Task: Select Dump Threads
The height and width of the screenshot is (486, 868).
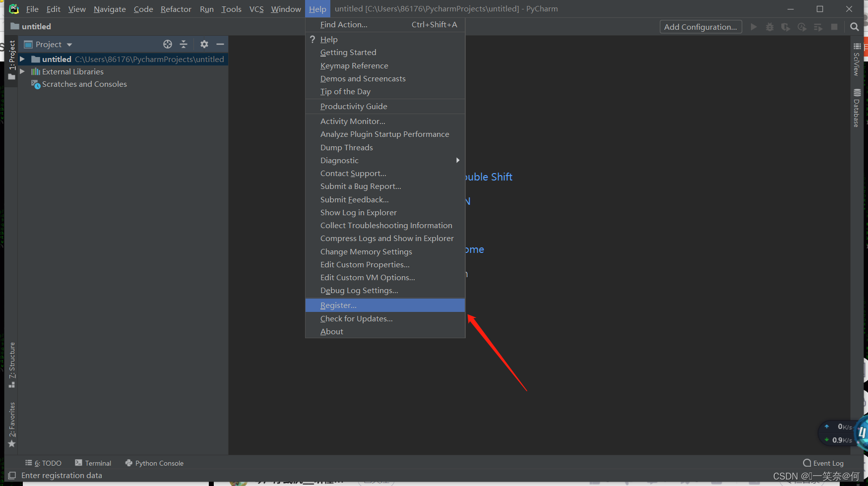Action: [x=385, y=147]
